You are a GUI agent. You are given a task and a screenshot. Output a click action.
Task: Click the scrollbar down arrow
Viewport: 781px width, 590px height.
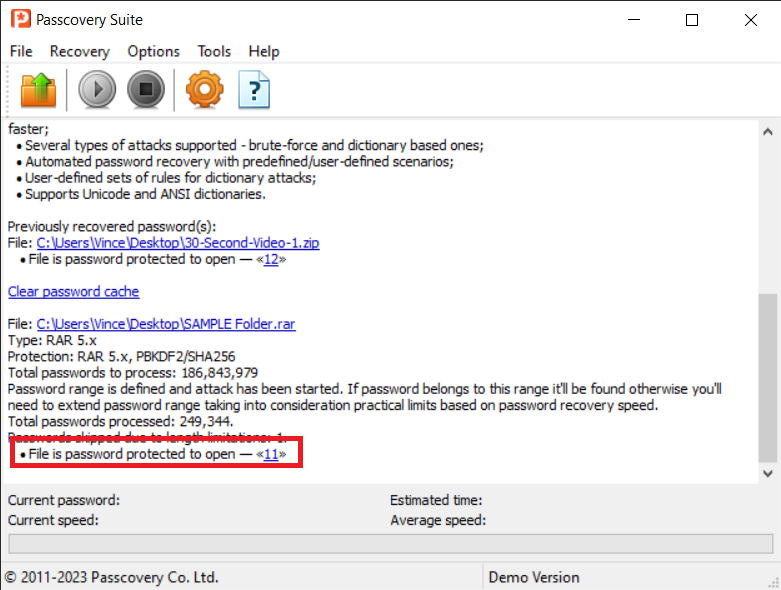click(768, 473)
